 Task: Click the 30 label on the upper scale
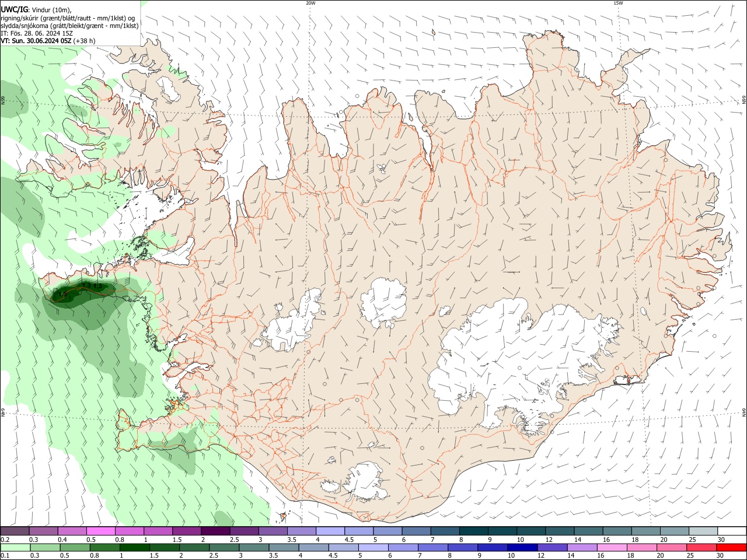point(721,540)
